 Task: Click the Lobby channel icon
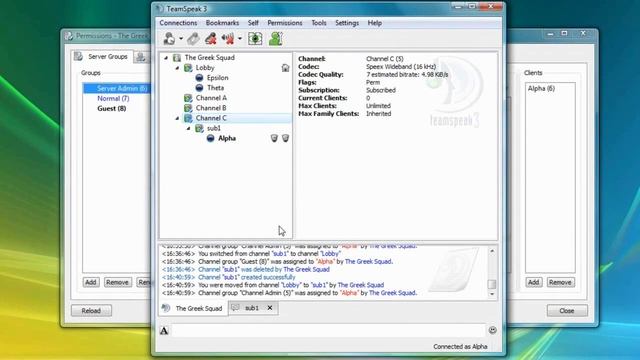pyautogui.click(x=188, y=68)
